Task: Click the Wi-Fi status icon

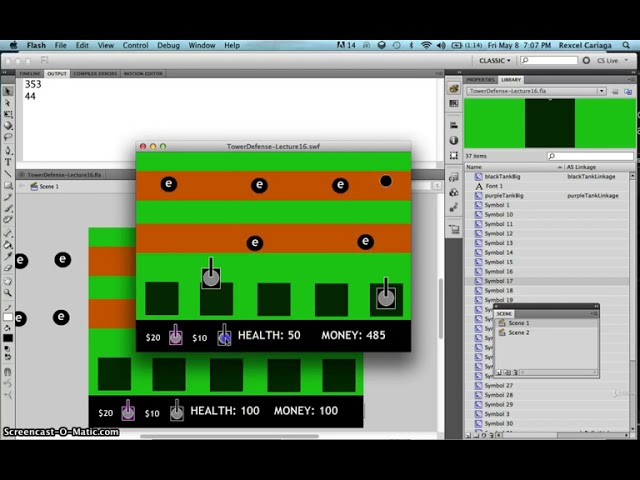Action: (426, 45)
